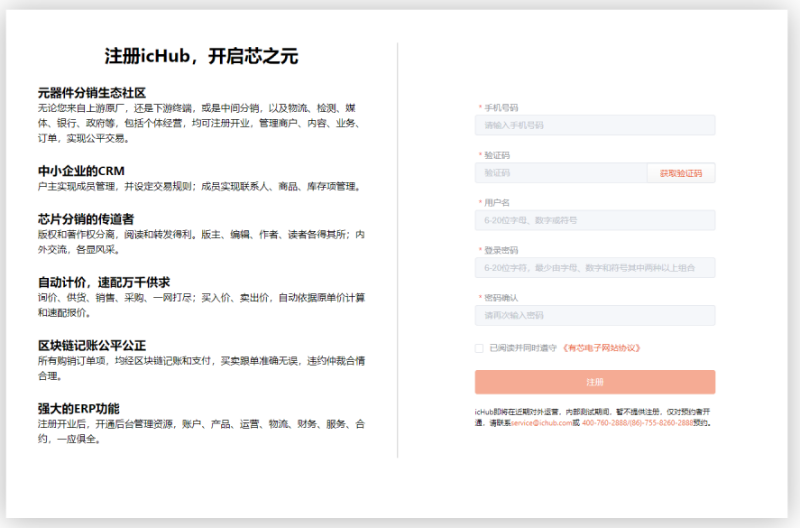Viewport: 801px width, 529px height.
Task: Click the 密码确认 field label
Action: pos(501,298)
